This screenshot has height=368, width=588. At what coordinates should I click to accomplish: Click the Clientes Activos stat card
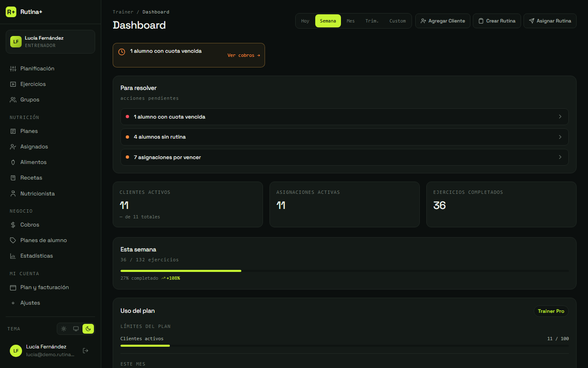point(188,204)
